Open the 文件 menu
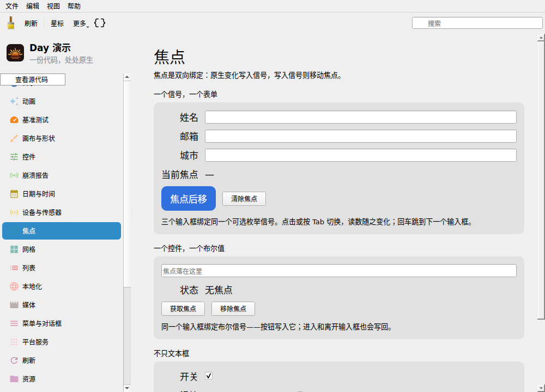 click(x=12, y=6)
